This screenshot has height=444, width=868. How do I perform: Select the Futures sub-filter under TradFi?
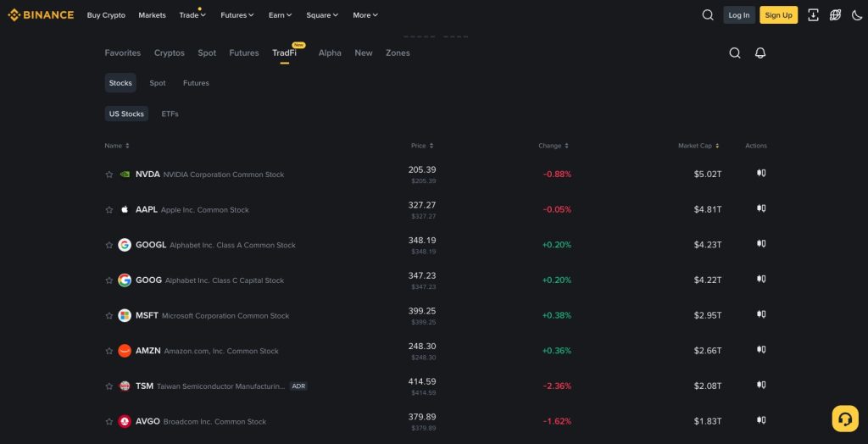[196, 83]
